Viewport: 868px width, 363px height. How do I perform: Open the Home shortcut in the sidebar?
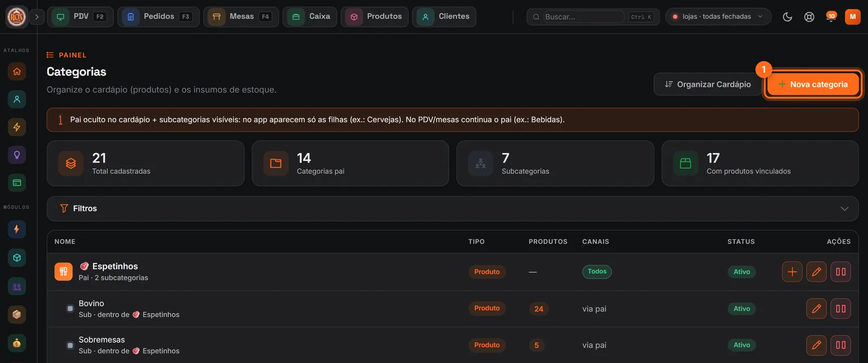point(17,72)
